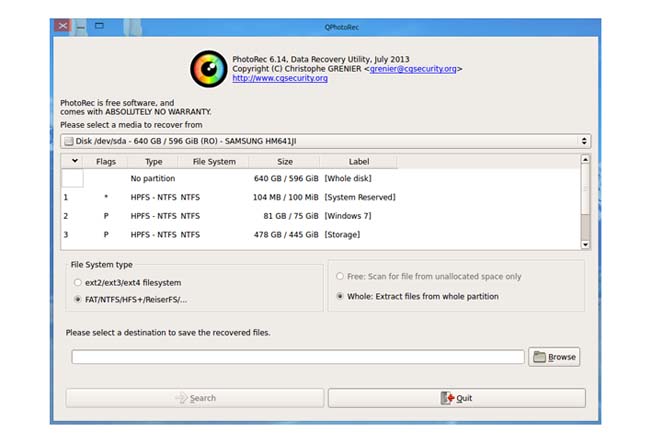Click the exit icon on the Quit button

coord(447,398)
